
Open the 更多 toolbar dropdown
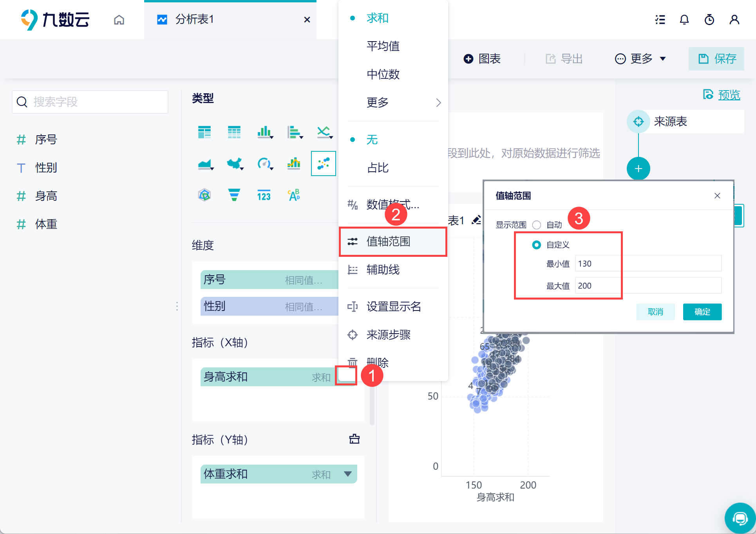[640, 59]
